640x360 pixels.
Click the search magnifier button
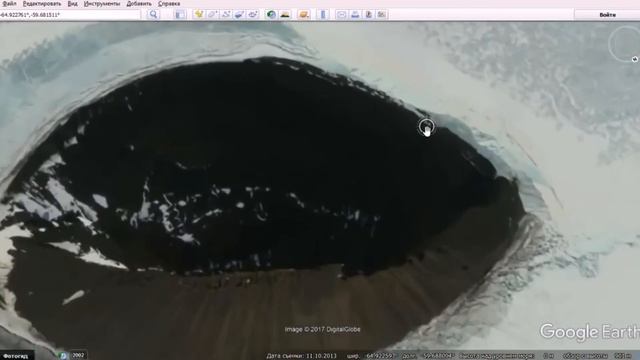(153, 15)
